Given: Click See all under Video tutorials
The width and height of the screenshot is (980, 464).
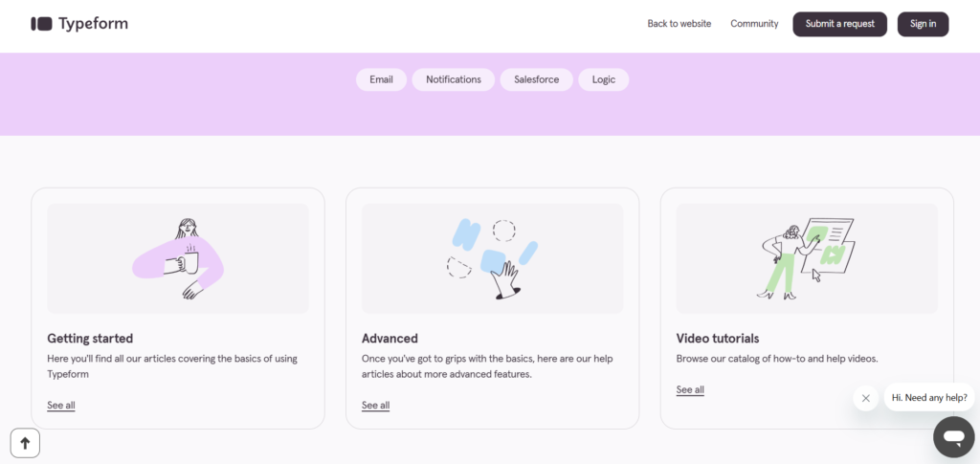Looking at the screenshot, I should [x=690, y=389].
